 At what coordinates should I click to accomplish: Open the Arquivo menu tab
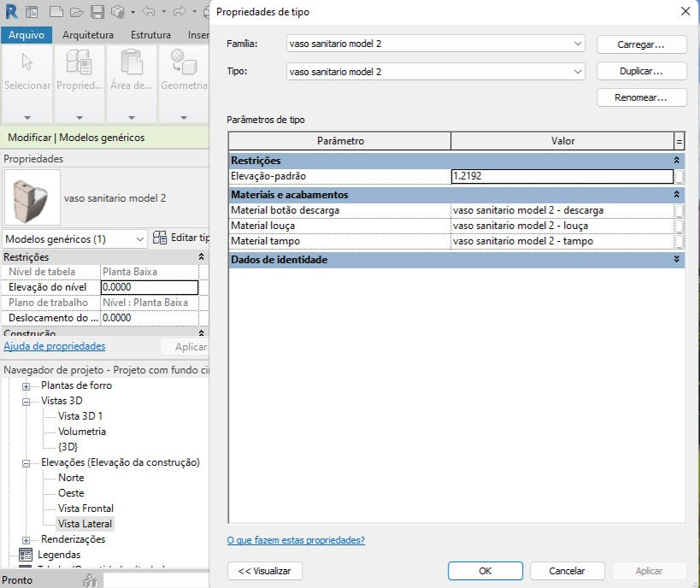(26, 35)
